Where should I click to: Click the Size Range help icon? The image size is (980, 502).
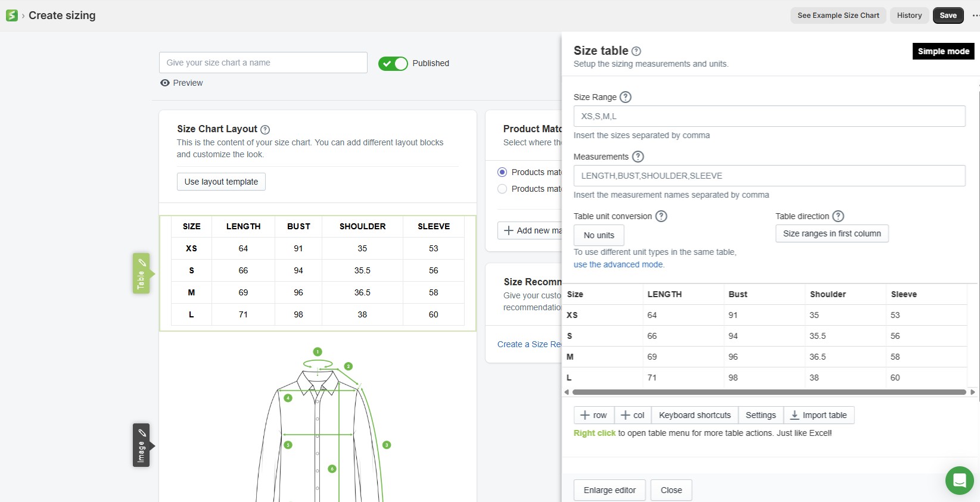626,97
